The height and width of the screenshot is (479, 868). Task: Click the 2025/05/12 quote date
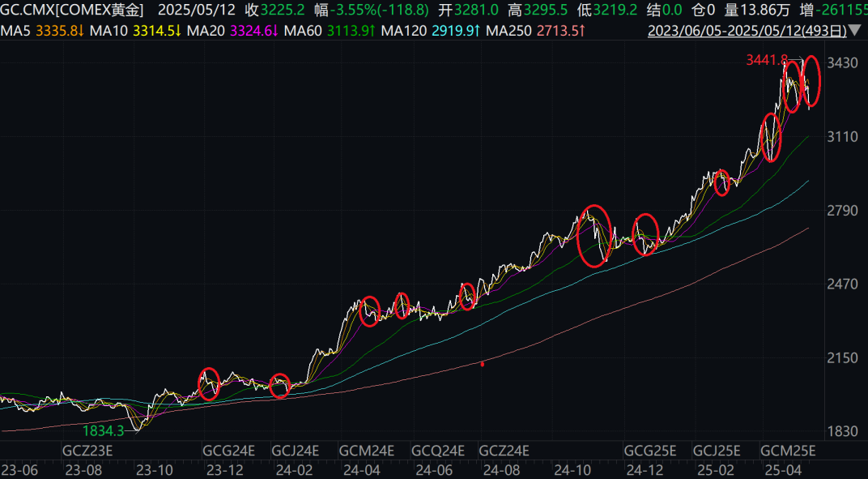tap(196, 10)
